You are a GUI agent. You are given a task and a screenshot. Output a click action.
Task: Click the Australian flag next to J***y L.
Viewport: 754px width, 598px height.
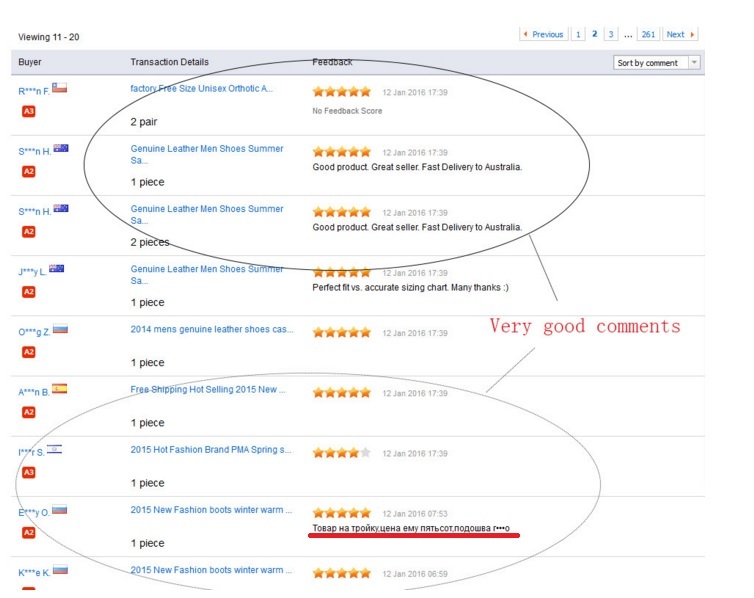tap(57, 269)
